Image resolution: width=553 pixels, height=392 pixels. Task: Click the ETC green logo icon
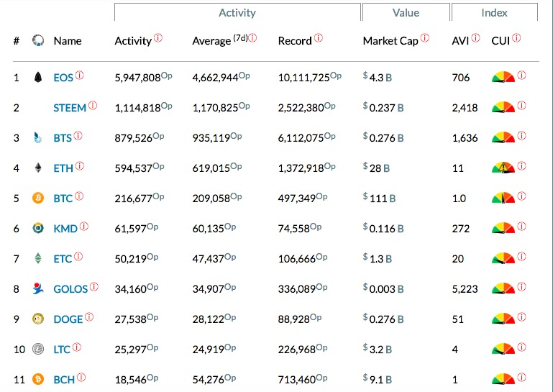(x=38, y=259)
